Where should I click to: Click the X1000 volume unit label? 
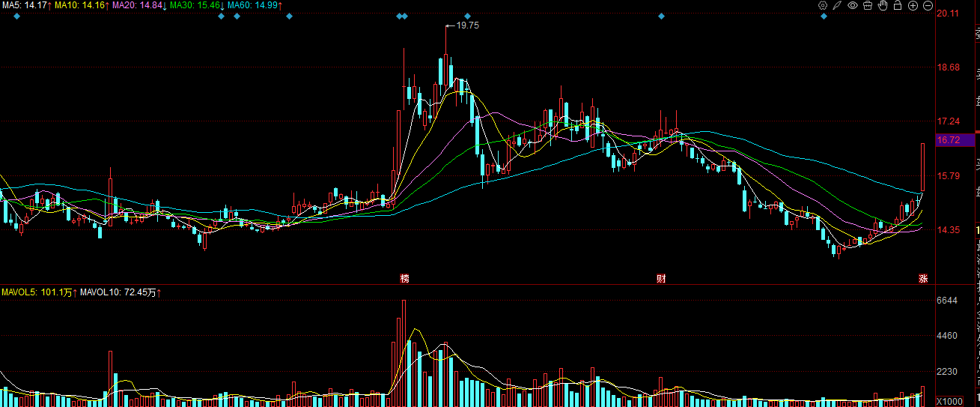coord(949,401)
